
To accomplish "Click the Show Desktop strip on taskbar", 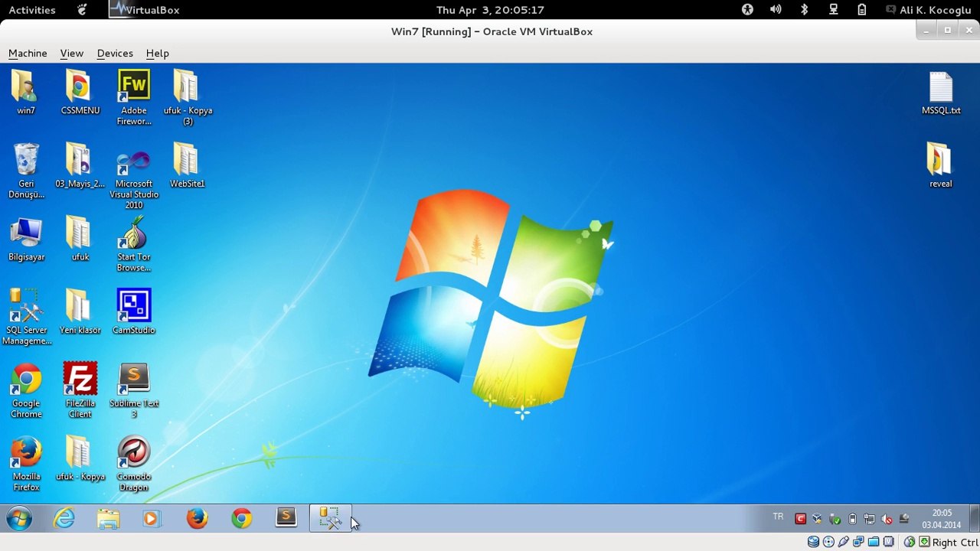I will pos(974,519).
